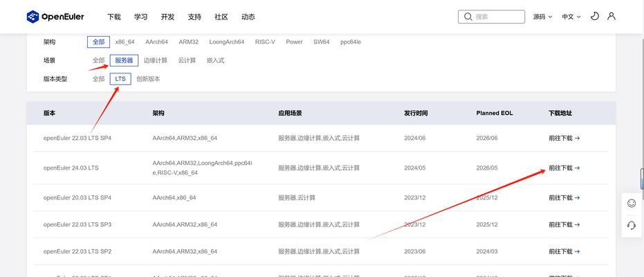This screenshot has height=277, width=644.
Task: Open the 开发 menu
Action: point(167,17)
